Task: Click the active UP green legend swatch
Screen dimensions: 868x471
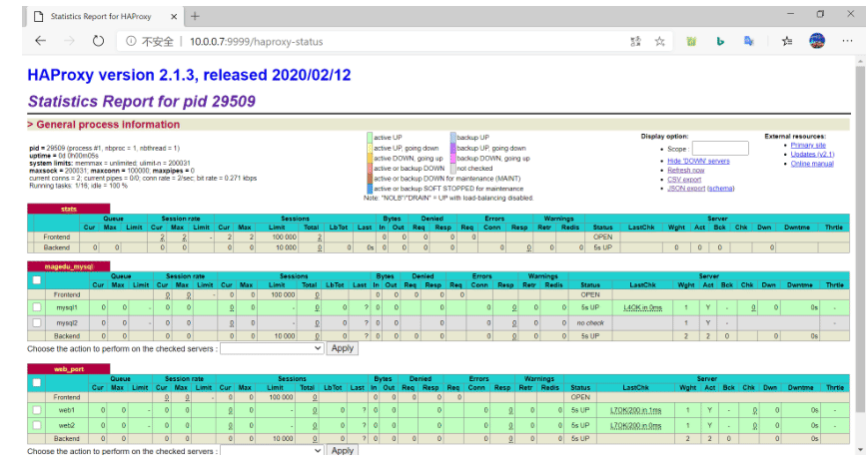Action: point(370,137)
